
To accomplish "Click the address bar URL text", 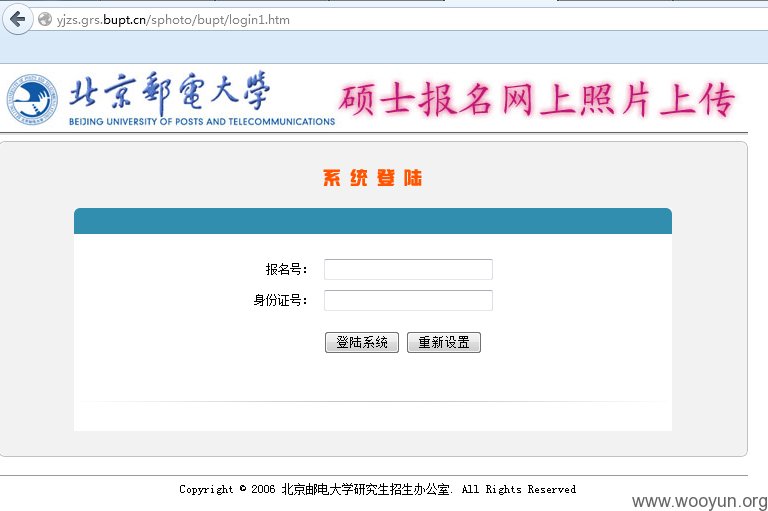I will tap(173, 20).
